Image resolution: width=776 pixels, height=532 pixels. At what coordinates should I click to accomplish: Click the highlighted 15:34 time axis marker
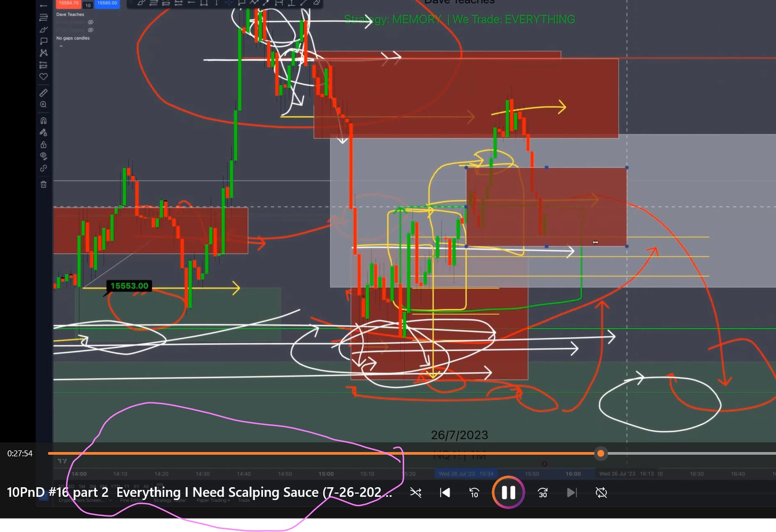pyautogui.click(x=466, y=473)
